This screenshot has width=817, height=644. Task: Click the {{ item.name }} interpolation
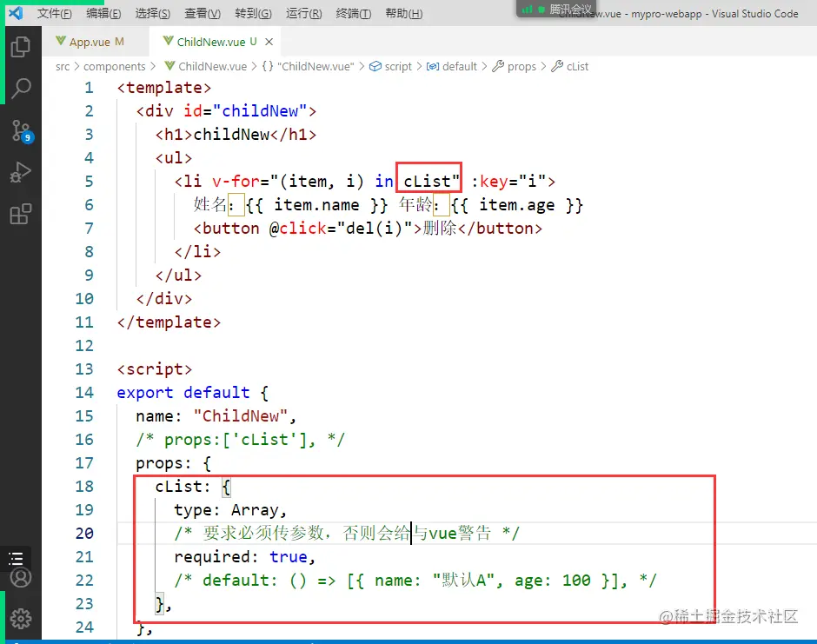pyautogui.click(x=316, y=205)
